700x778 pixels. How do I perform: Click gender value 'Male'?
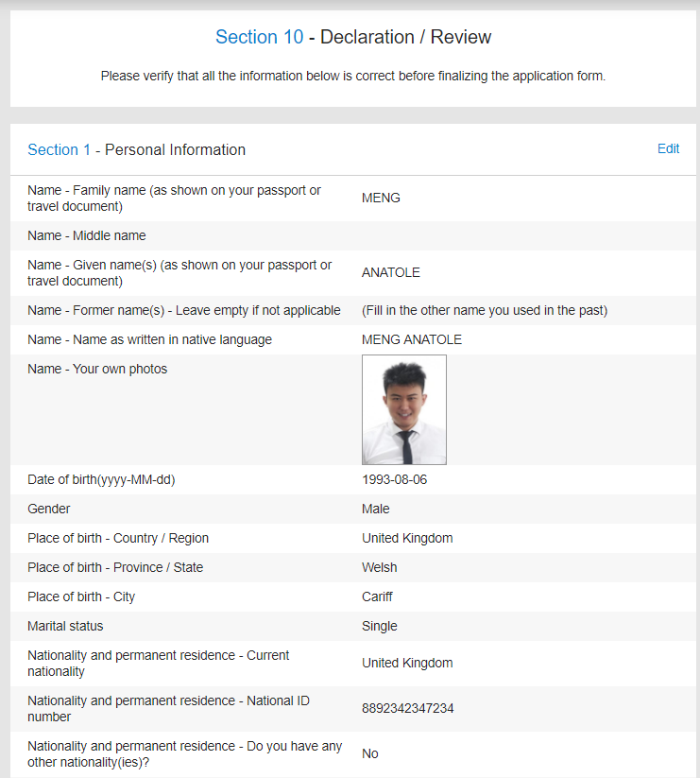(375, 510)
